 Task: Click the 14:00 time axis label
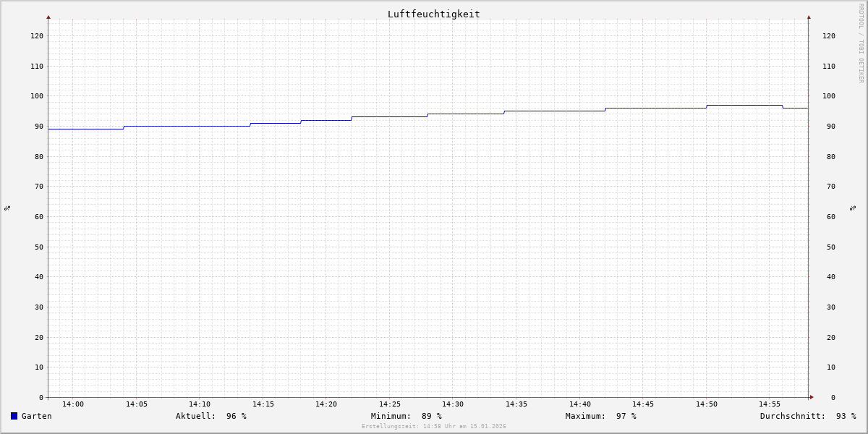pos(73,404)
